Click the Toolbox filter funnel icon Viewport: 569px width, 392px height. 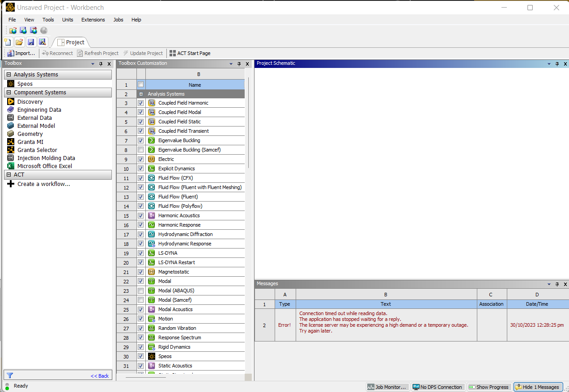point(10,375)
